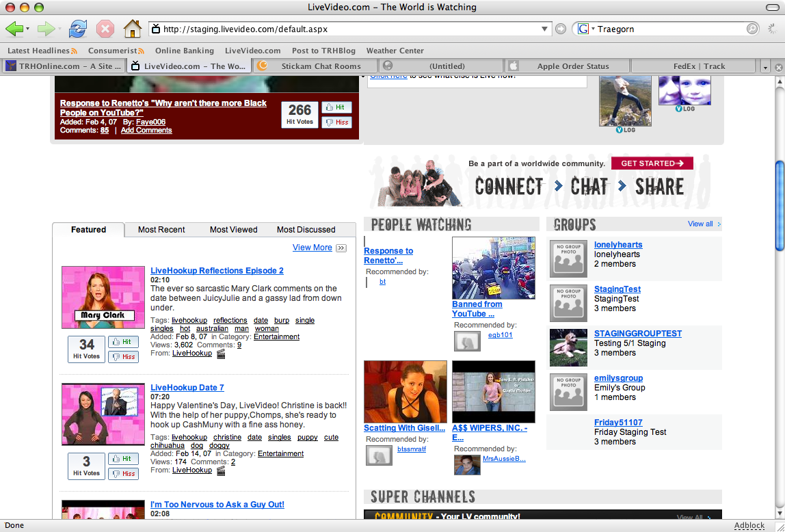The height and width of the screenshot is (532, 785).
Task: Click inside the address bar URL field
Action: [x=350, y=29]
